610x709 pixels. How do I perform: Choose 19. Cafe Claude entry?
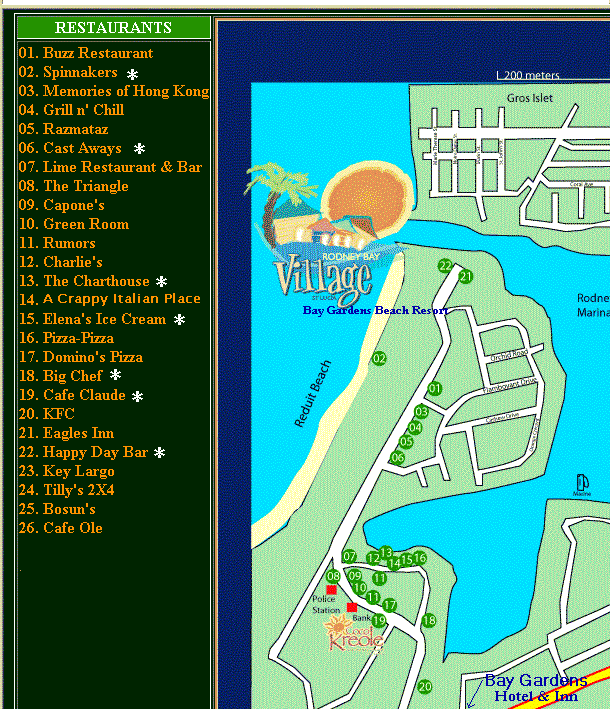pyautogui.click(x=72, y=395)
